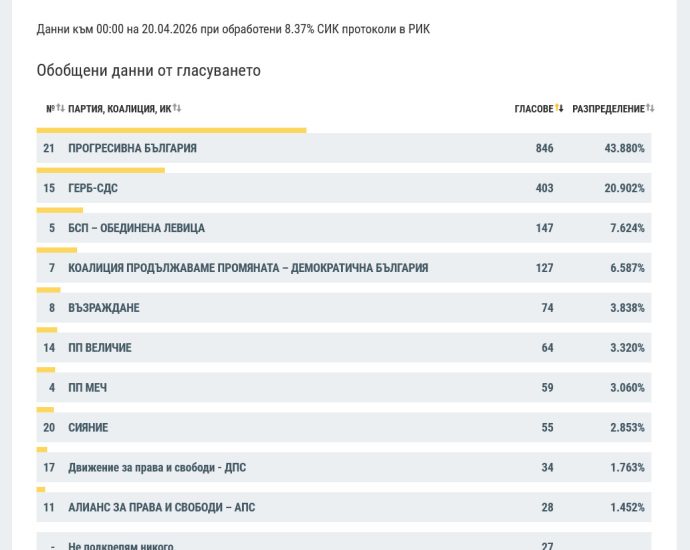Select the ГЕРБ-СДС party name
The image size is (690, 550).
coord(93,188)
